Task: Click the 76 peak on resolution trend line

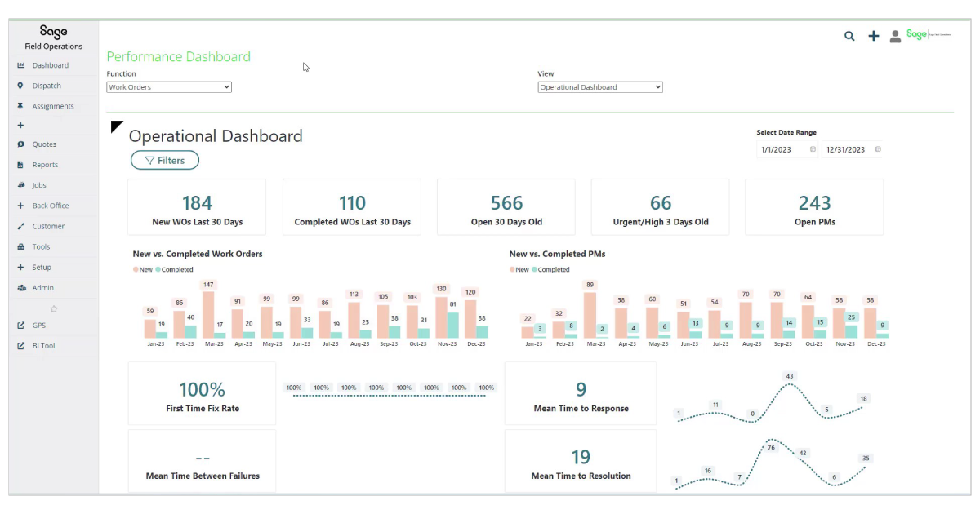Action: (771, 448)
